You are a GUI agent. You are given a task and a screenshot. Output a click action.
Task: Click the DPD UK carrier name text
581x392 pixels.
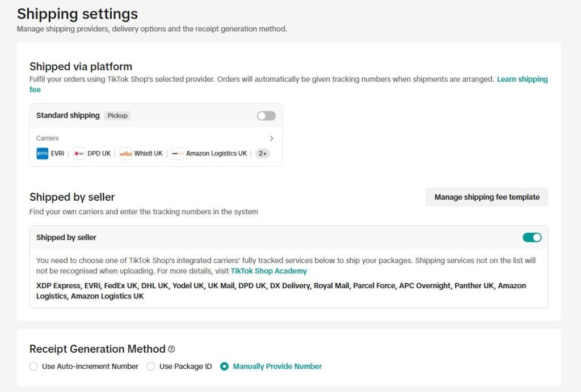coord(99,153)
